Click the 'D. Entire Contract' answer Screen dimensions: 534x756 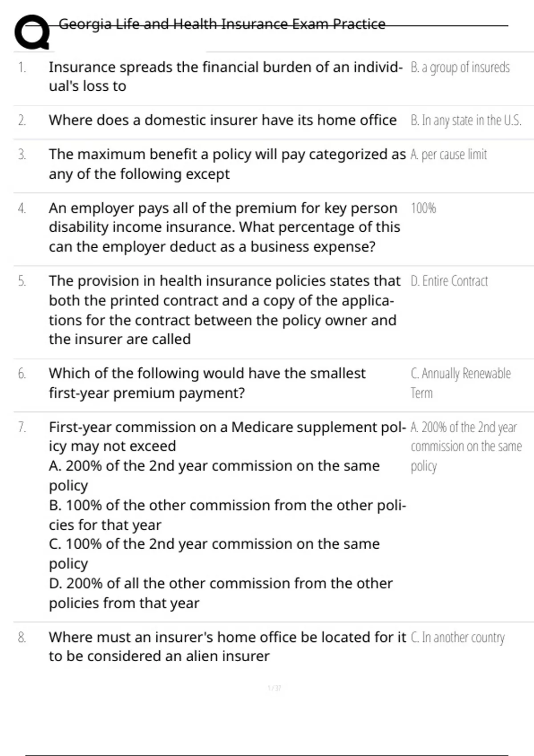click(x=449, y=281)
